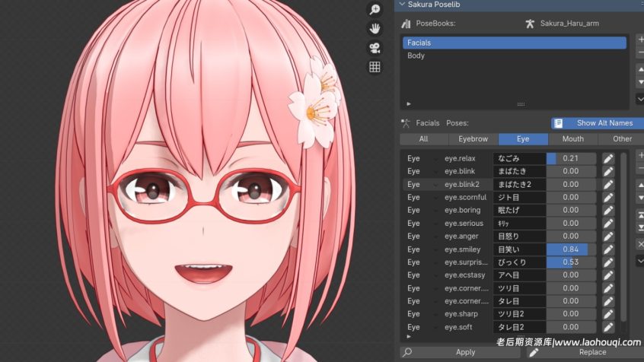644x362 pixels.
Task: Toggle the camera view icon
Action: (x=375, y=48)
